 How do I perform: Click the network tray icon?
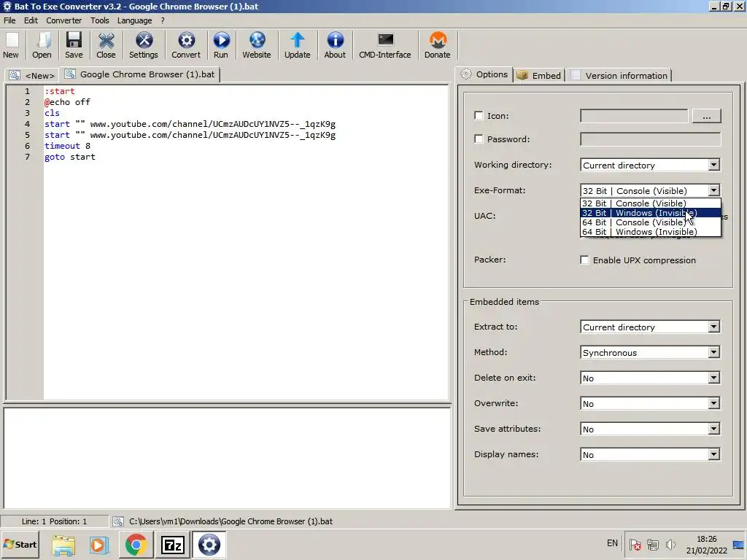pyautogui.click(x=653, y=544)
